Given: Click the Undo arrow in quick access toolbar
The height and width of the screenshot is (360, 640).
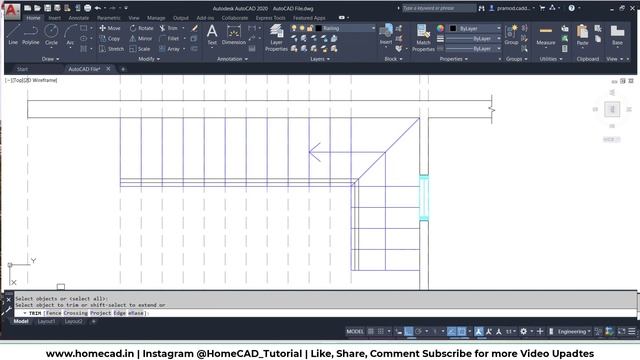Looking at the screenshot, I should [98, 8].
